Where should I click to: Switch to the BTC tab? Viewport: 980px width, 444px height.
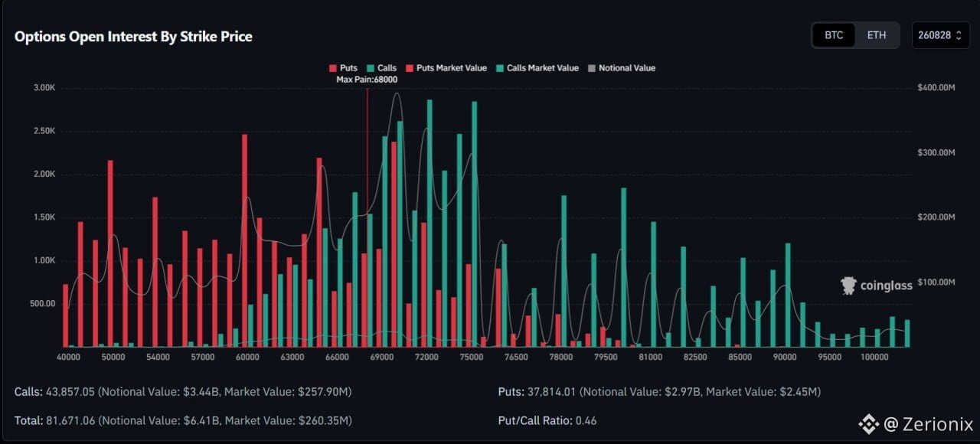tap(834, 35)
